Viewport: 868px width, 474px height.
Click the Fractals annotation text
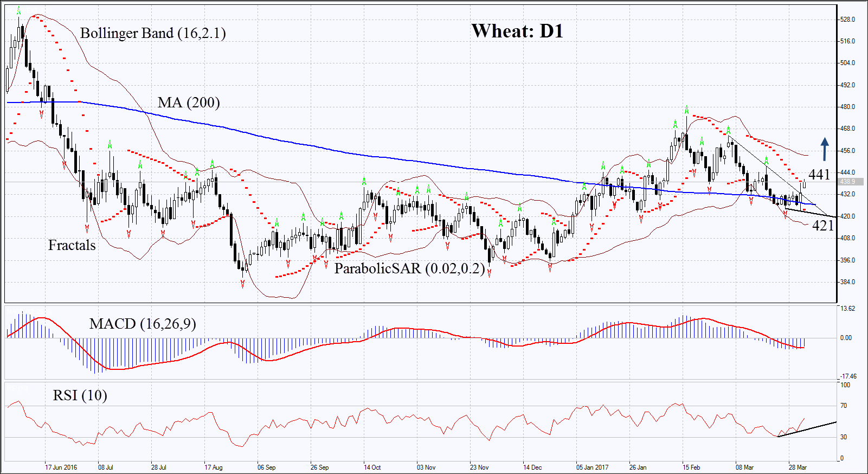(72, 246)
